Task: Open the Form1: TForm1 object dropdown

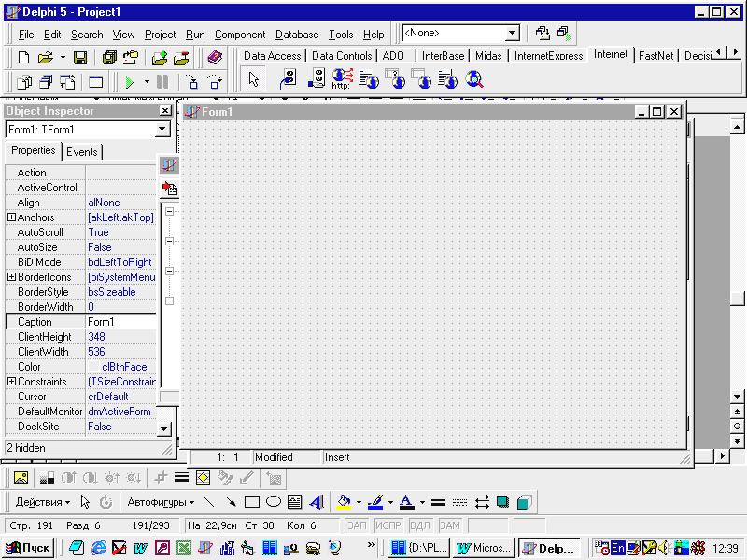Action: [162, 129]
